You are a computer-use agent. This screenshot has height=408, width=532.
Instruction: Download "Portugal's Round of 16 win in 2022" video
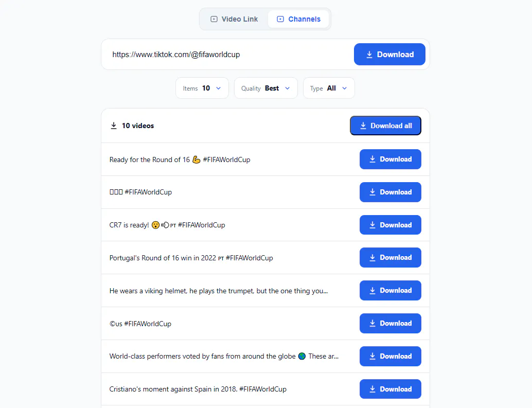(x=390, y=257)
